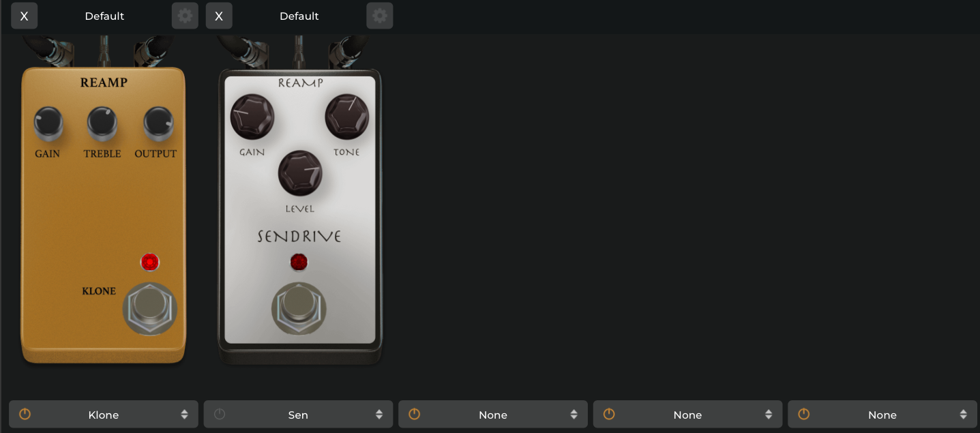
Task: Expand the third slot's None dropdown
Action: point(493,415)
